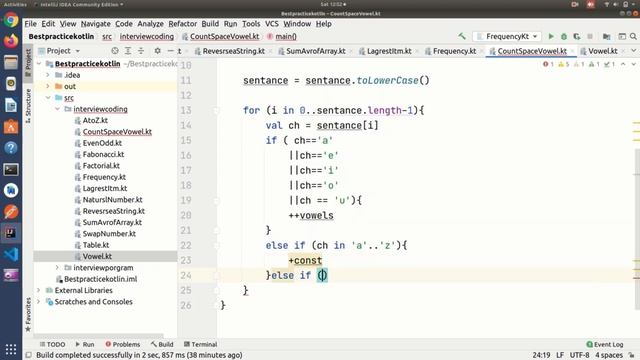The width and height of the screenshot is (640, 360).
Task: Open the Problems tool window
Action: point(122,344)
